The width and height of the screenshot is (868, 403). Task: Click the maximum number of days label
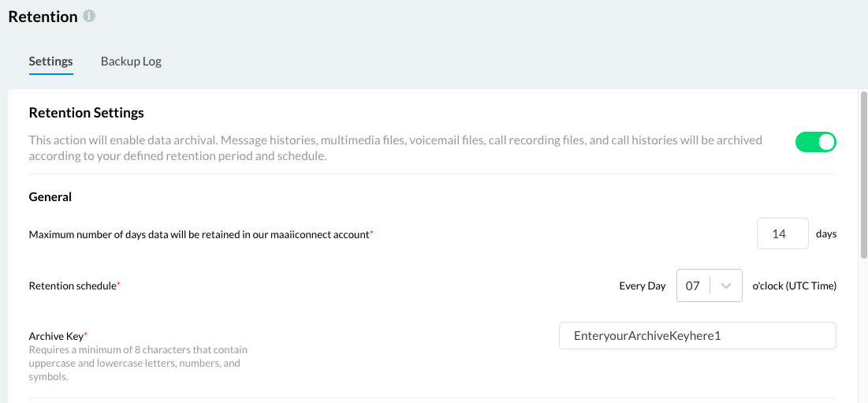(x=199, y=235)
